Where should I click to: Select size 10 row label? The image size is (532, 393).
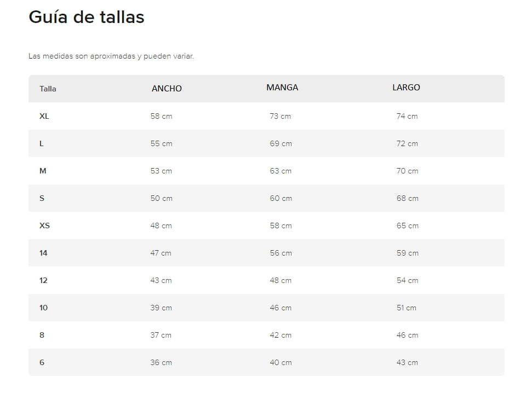[x=43, y=308]
